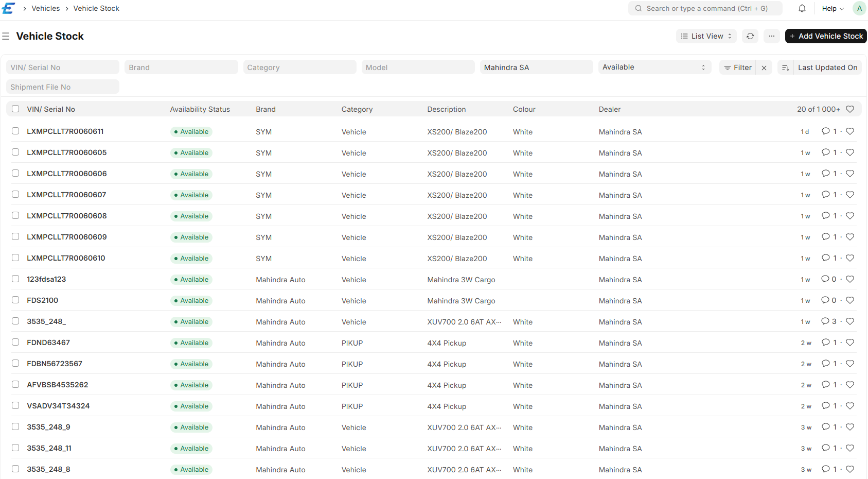Screen dimensions: 868x479
Task: Open the user avatar menu
Action: [859, 8]
